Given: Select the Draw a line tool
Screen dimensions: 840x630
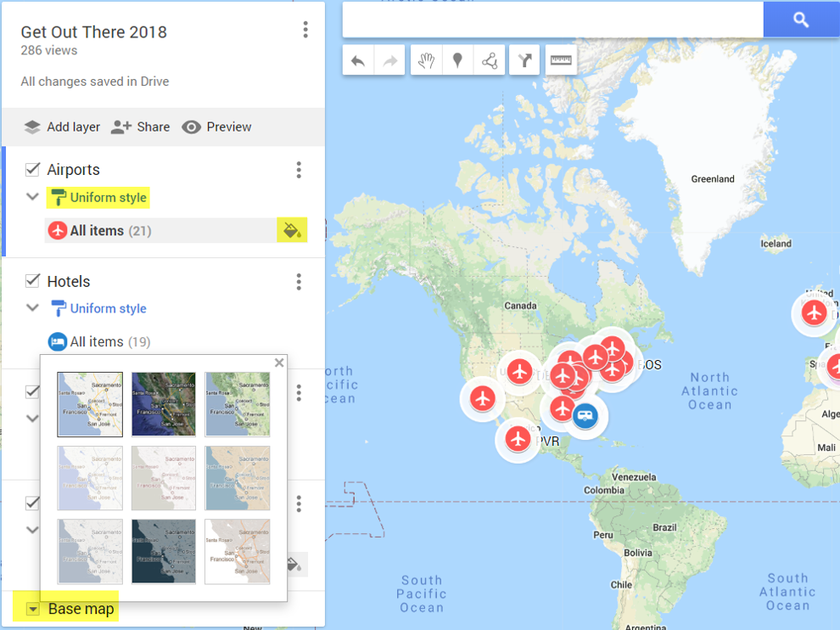Looking at the screenshot, I should pos(489,60).
